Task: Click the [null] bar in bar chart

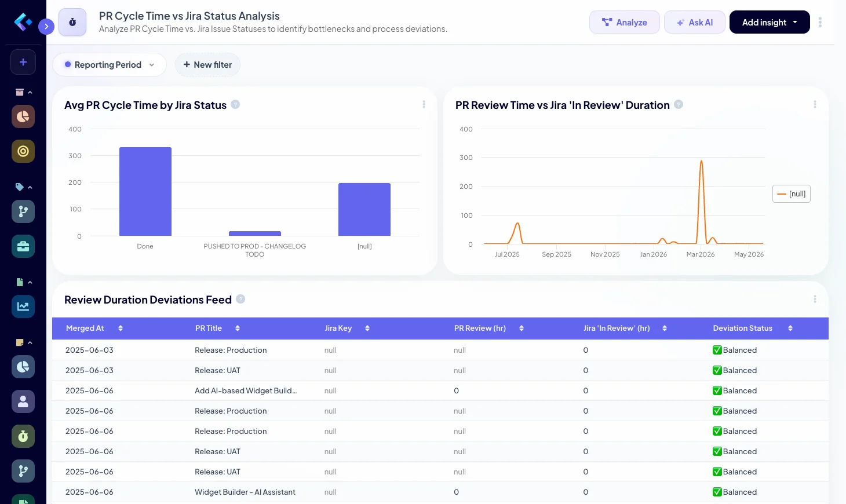Action: (x=364, y=209)
